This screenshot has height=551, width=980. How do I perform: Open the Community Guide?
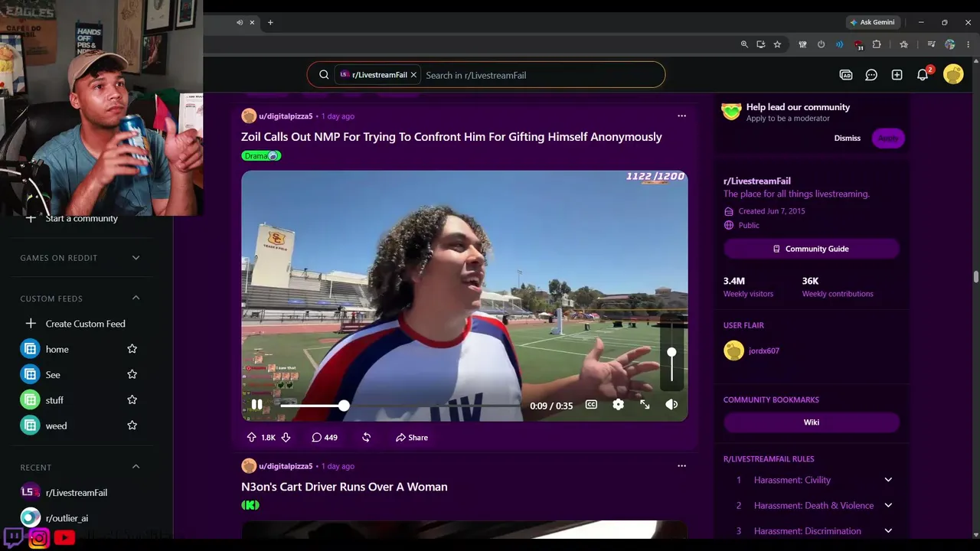pyautogui.click(x=811, y=249)
